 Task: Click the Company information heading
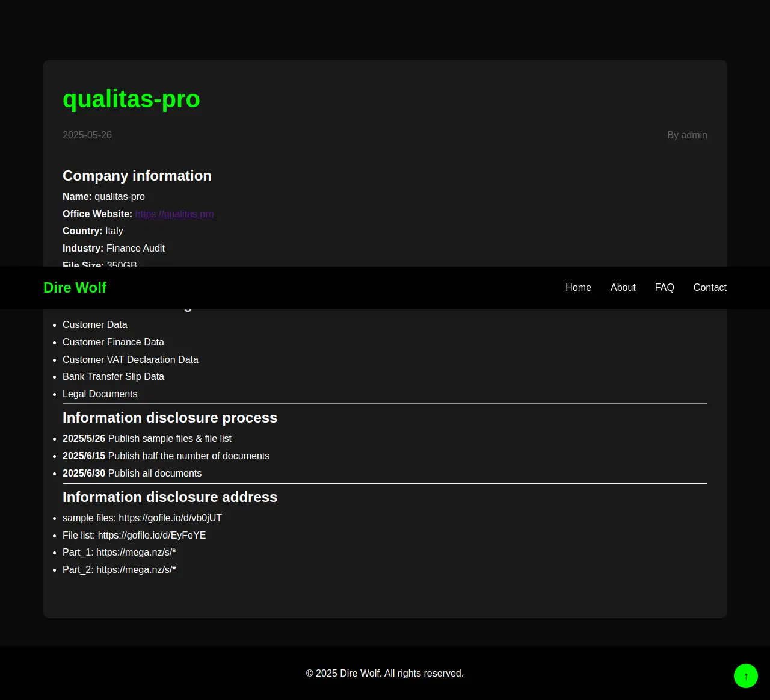point(137,176)
